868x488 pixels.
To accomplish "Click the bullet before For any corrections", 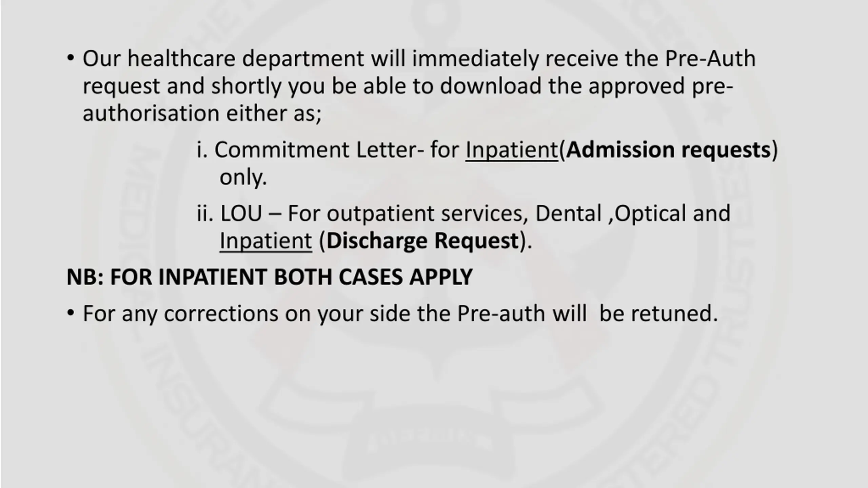I will [x=70, y=313].
